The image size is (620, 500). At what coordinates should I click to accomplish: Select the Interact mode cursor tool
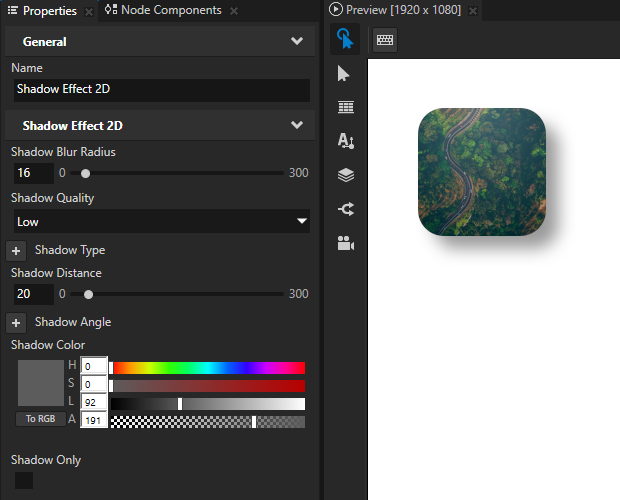345,39
